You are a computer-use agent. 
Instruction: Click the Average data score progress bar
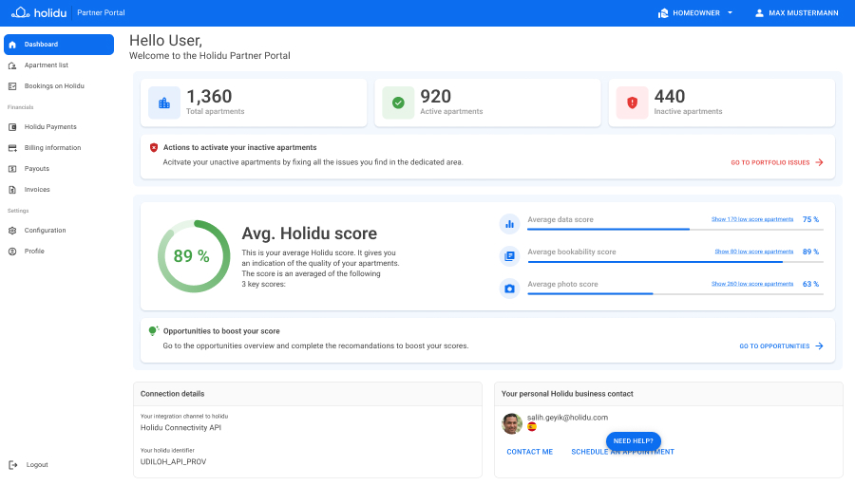click(675, 230)
